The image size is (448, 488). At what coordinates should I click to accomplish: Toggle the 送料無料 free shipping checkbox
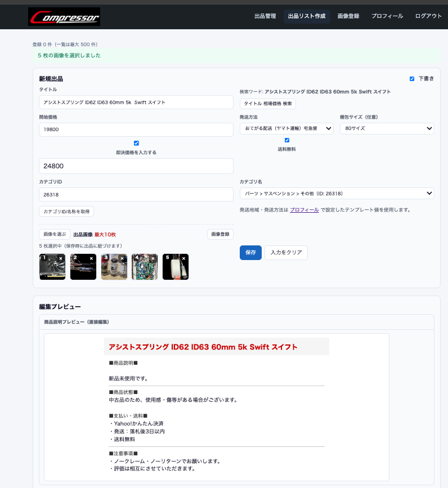[x=287, y=140]
